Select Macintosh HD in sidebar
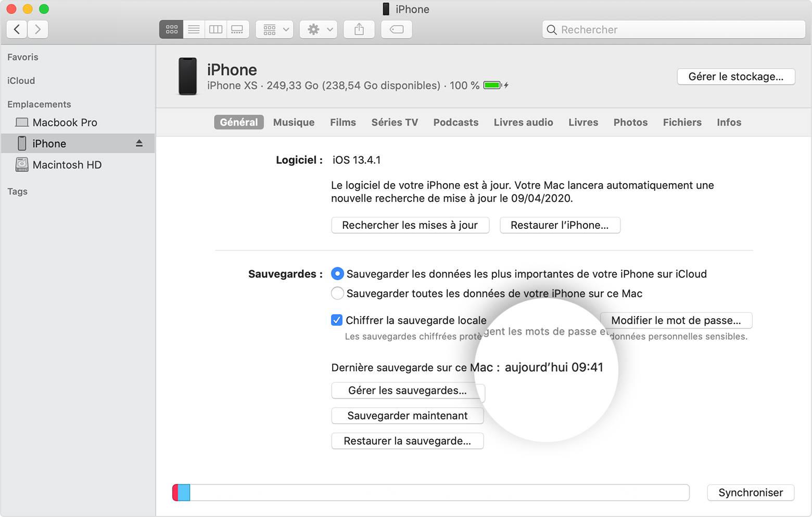This screenshot has width=812, height=517. (67, 165)
